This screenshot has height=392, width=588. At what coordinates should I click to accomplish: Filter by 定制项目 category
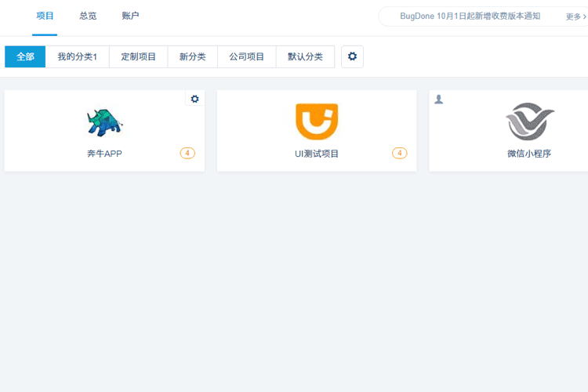[138, 56]
